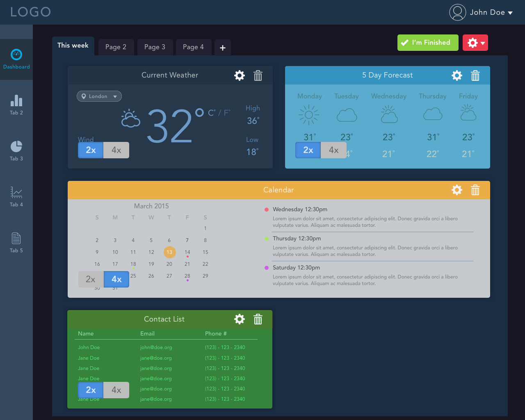
Task: Set Contact List size to 2x
Action: click(91, 390)
